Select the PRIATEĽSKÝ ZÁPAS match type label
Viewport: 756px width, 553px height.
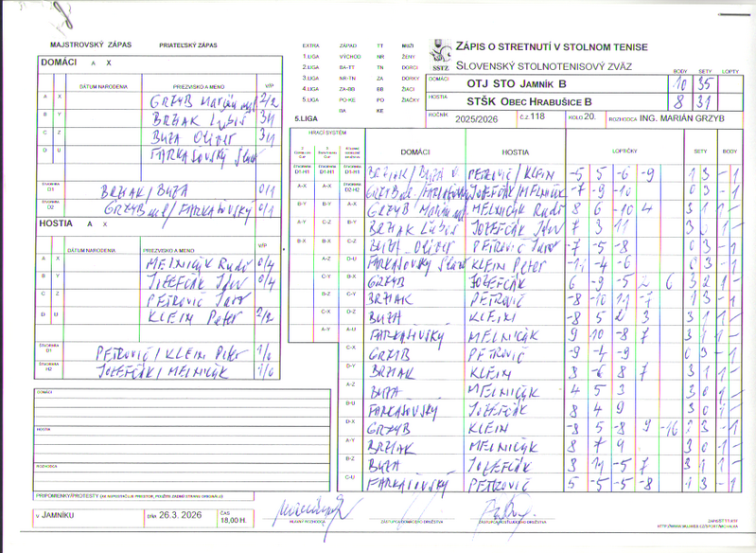coord(191,45)
